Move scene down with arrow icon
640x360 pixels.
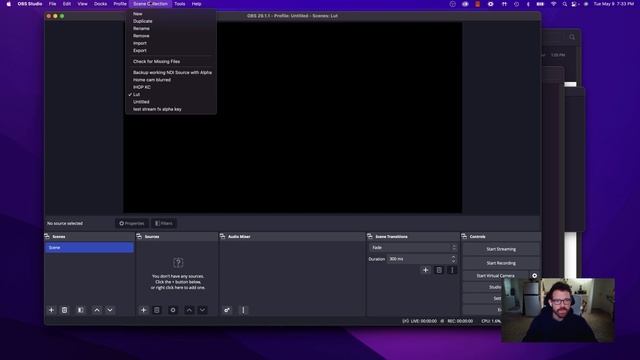click(x=110, y=310)
